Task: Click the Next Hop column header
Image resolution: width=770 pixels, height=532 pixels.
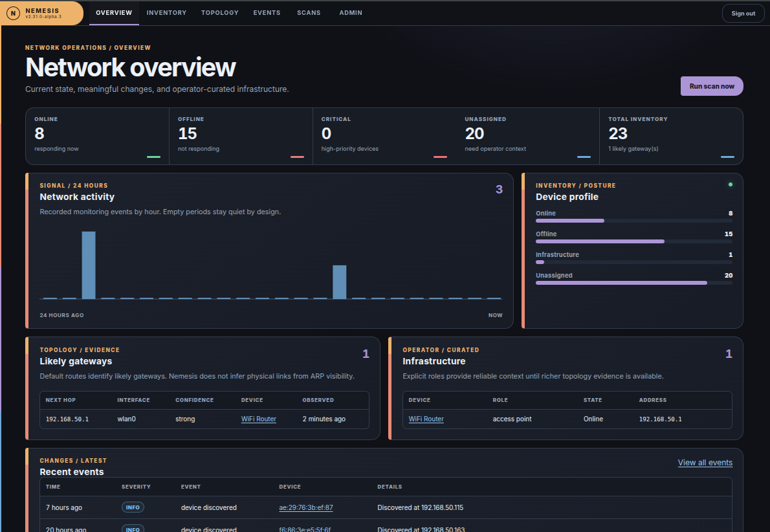Action: click(60, 401)
